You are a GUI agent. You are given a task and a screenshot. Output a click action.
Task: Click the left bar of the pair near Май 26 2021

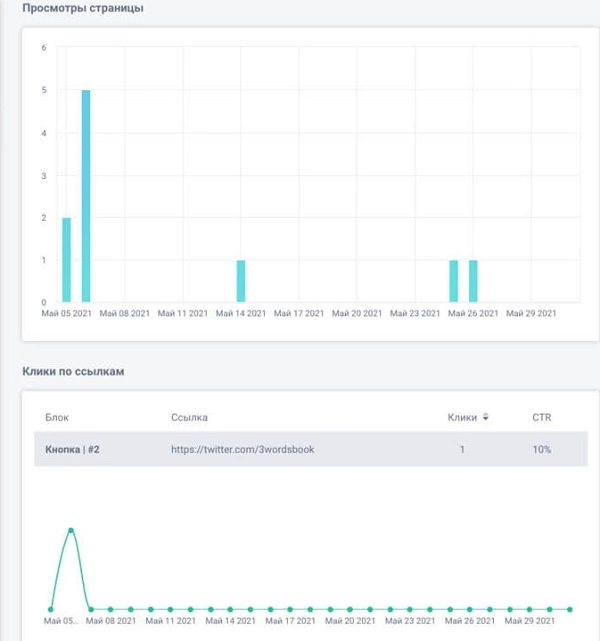[454, 281]
